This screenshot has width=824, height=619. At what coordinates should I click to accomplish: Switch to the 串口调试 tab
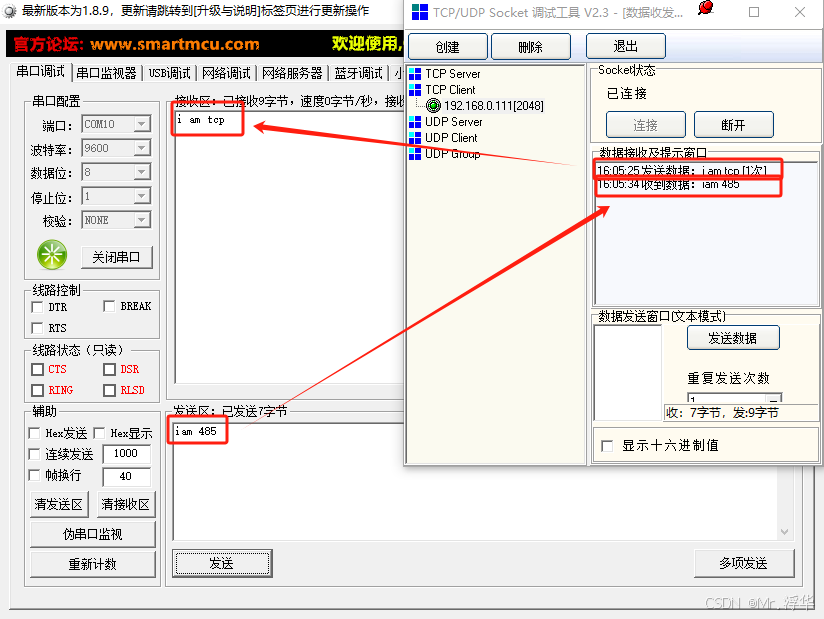click(40, 72)
